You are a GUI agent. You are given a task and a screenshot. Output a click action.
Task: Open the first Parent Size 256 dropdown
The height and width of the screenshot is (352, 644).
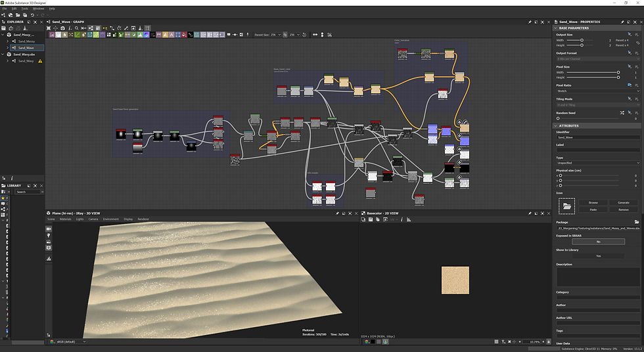click(275, 35)
